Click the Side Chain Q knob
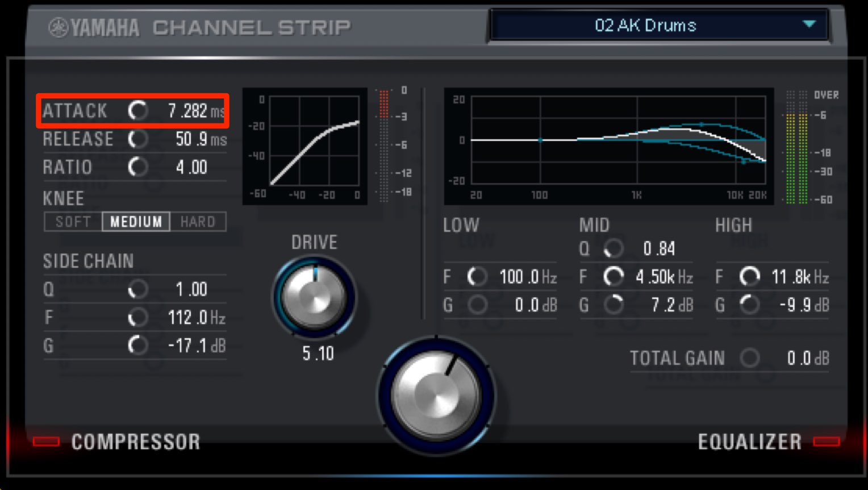Viewport: 868px width, 490px height. coord(137,289)
